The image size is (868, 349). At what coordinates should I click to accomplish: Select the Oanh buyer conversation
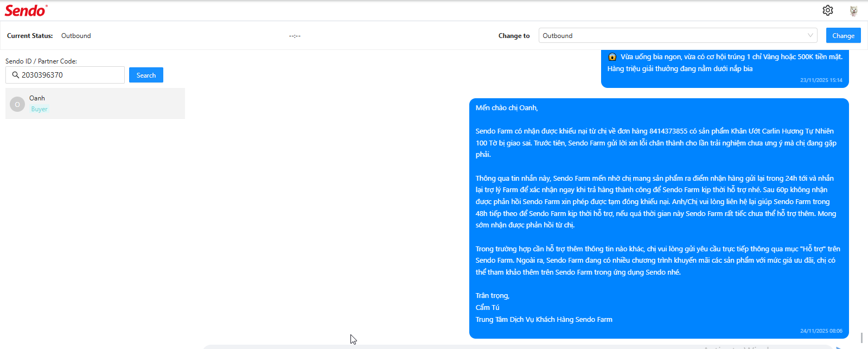point(95,103)
